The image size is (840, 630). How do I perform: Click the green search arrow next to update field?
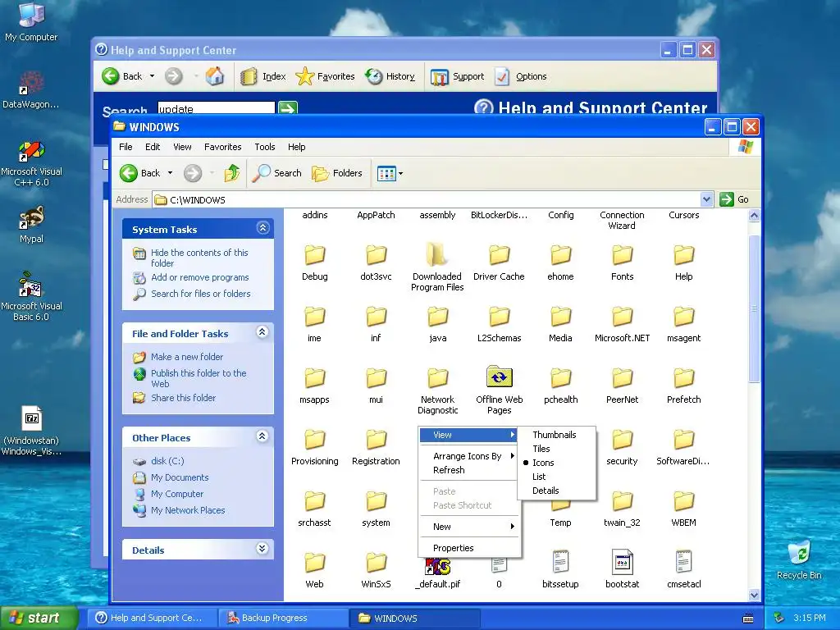click(x=288, y=109)
